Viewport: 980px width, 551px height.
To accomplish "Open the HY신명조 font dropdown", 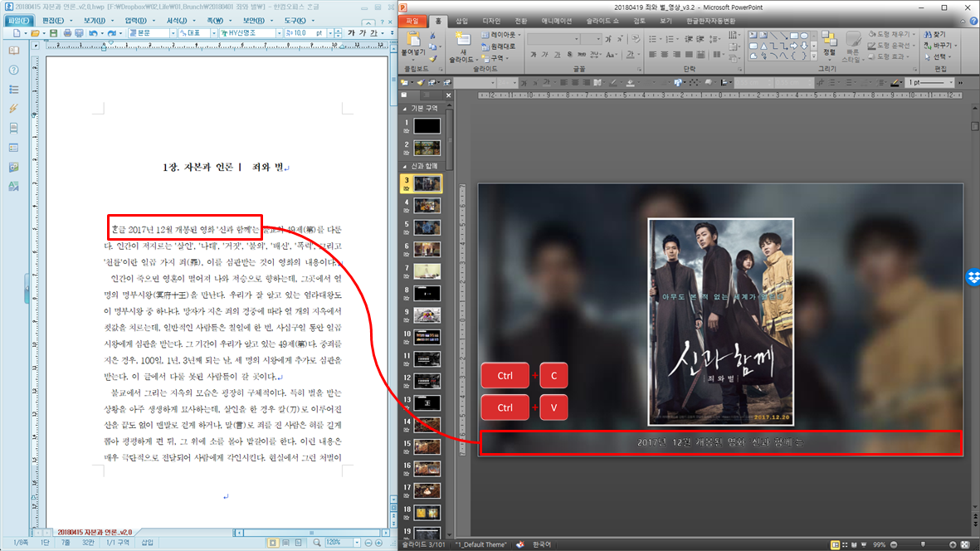I will click(x=280, y=33).
